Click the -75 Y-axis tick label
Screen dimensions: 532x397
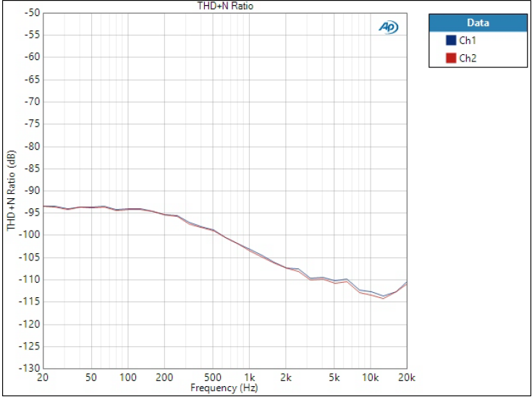pyautogui.click(x=32, y=124)
